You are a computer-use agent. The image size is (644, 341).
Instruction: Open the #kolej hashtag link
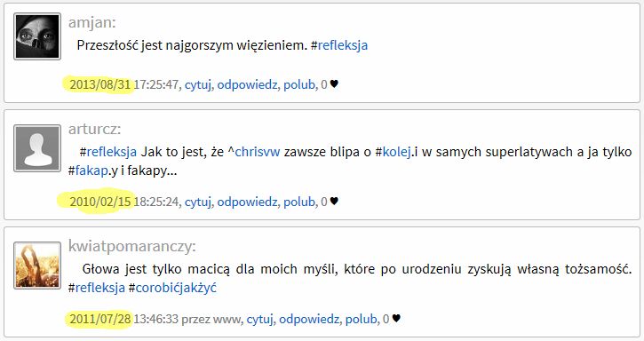click(x=393, y=152)
